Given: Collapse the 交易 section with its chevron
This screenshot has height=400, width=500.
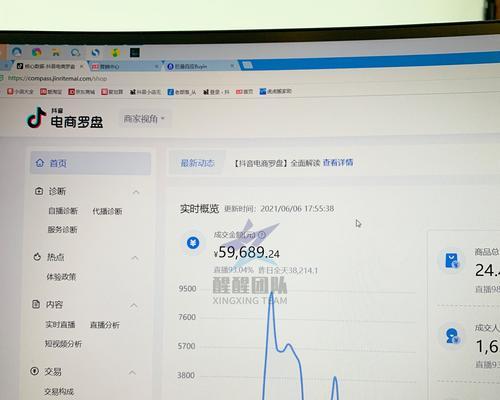Looking at the screenshot, I should click(132, 372).
